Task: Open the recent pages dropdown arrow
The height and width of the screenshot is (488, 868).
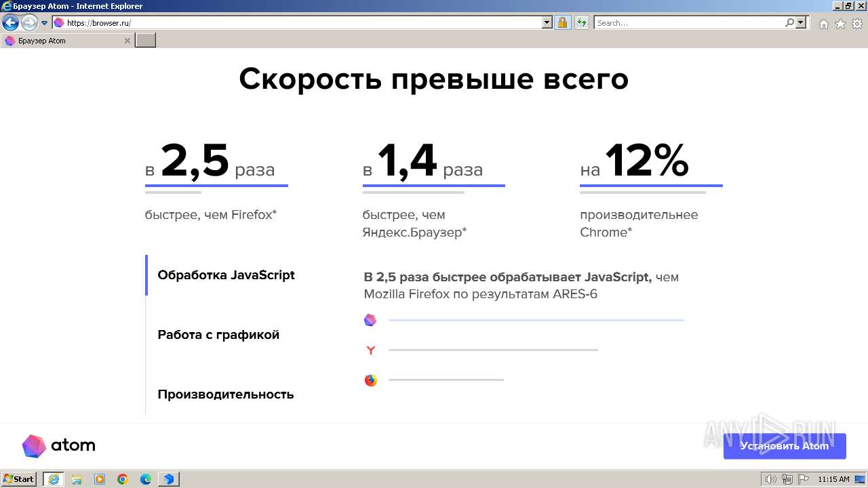Action: pyautogui.click(x=45, y=23)
